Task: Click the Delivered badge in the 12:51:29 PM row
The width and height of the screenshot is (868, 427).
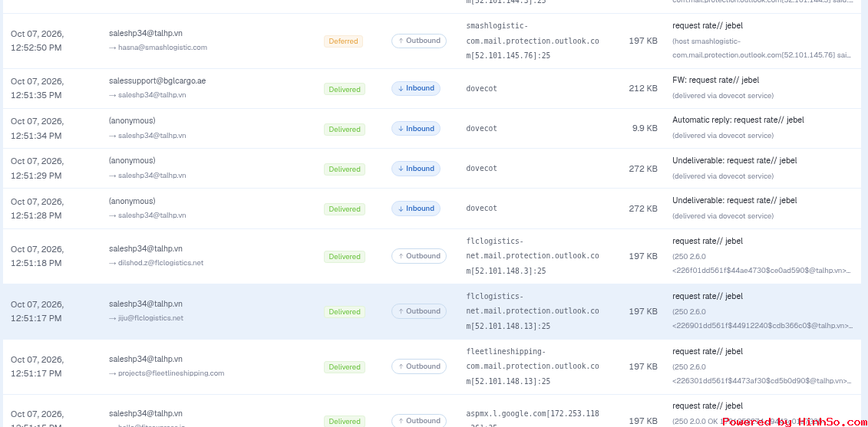Action: [345, 169]
